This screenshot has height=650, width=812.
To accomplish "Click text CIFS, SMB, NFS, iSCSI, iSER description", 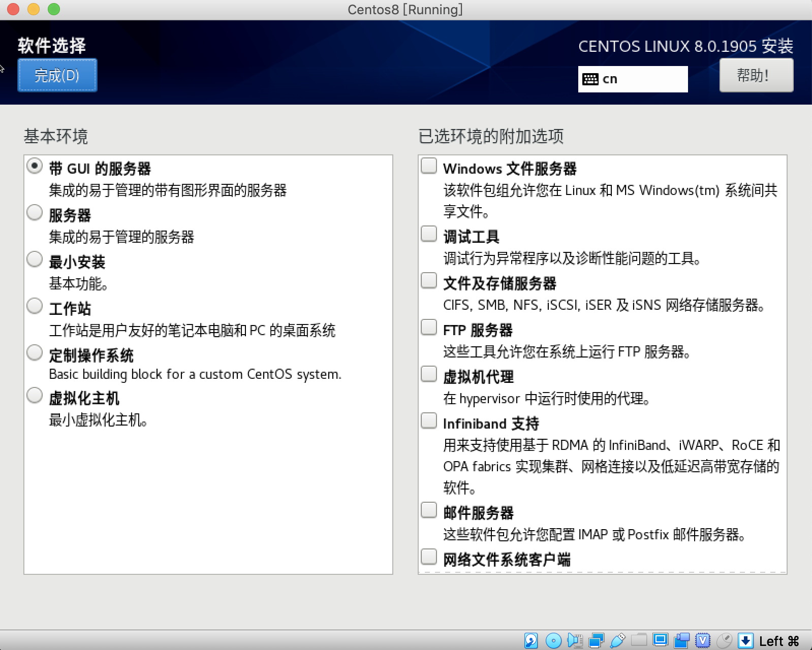I will click(604, 305).
